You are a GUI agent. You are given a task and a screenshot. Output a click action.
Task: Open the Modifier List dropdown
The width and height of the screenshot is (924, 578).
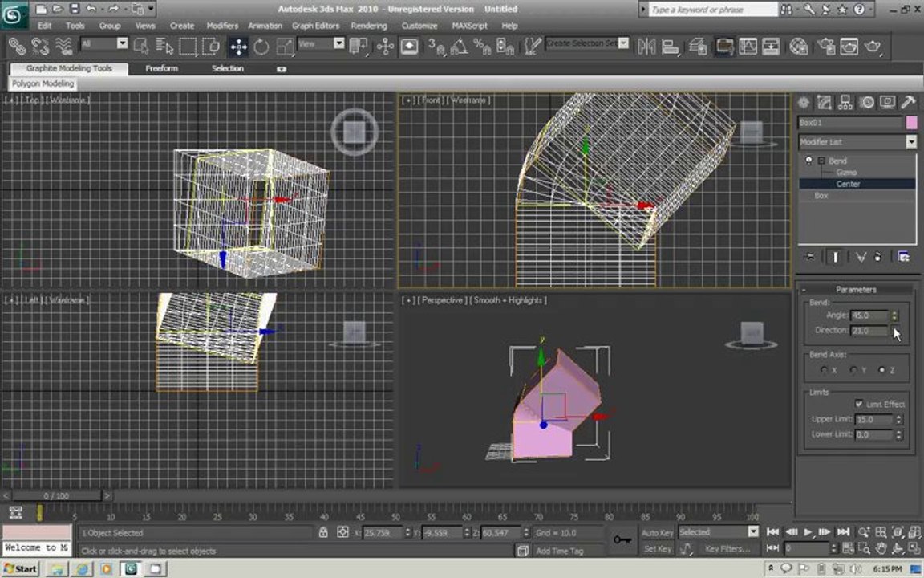857,141
